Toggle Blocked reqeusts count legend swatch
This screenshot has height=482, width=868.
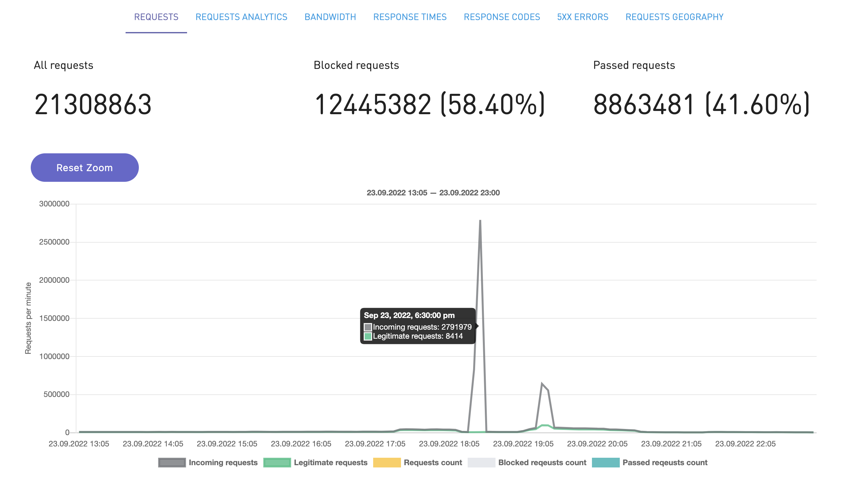coord(481,463)
